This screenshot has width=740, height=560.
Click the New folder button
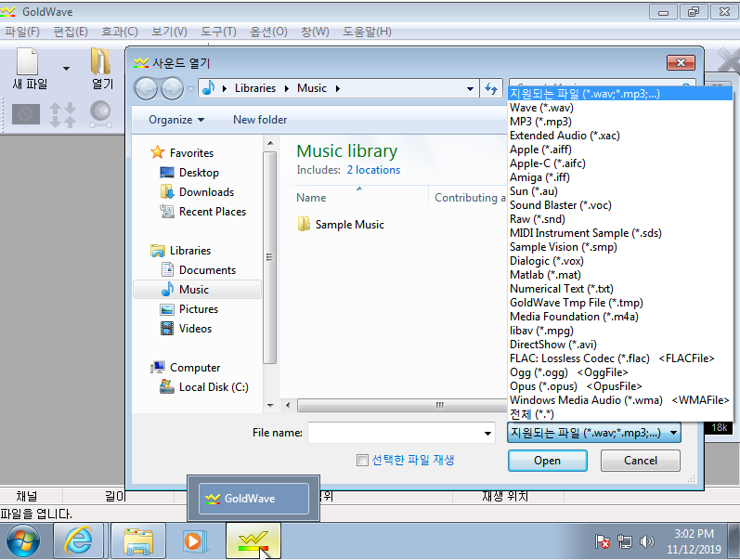coord(260,120)
